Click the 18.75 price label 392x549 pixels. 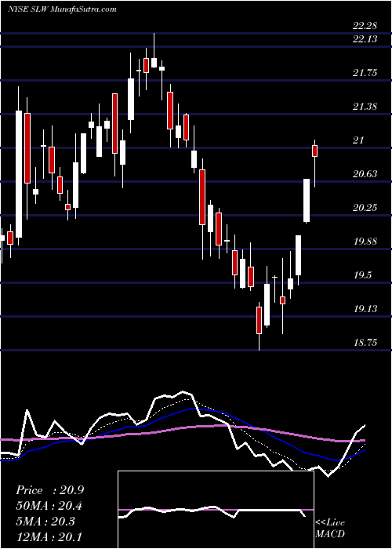[365, 343]
